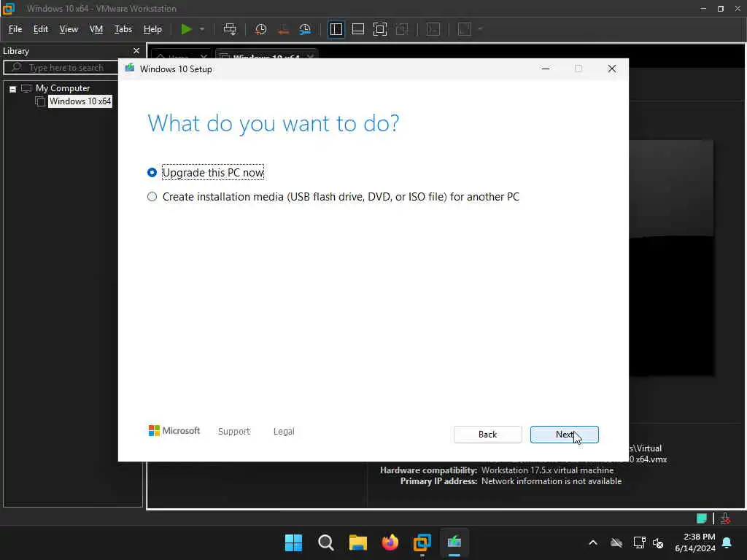Launch Firefox from the taskbar
The width and height of the screenshot is (747, 560).
point(390,542)
